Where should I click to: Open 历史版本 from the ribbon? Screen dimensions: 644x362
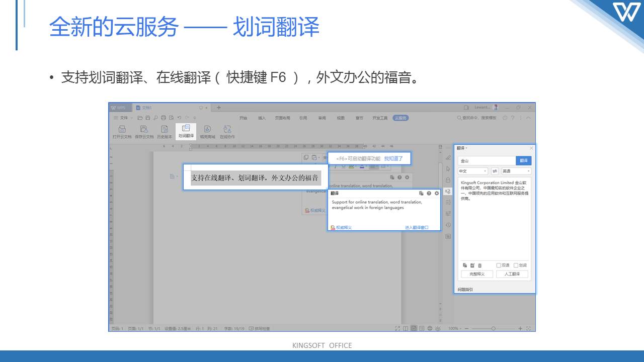pyautogui.click(x=165, y=131)
